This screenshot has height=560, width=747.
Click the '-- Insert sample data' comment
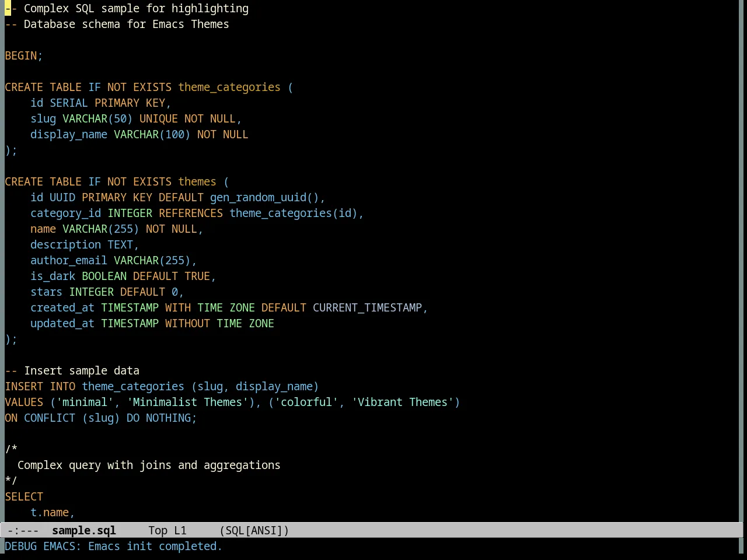(x=72, y=370)
